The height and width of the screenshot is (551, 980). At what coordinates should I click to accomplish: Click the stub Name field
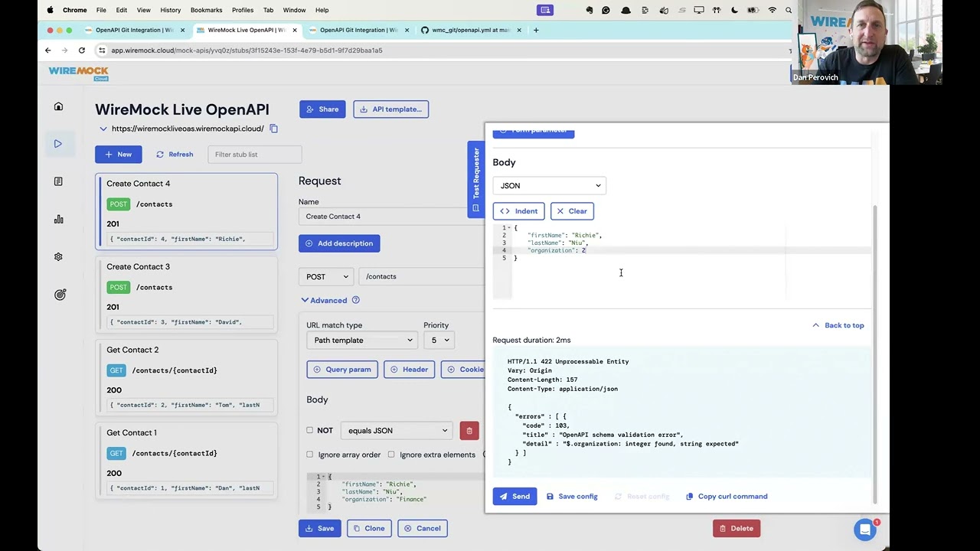(x=390, y=217)
